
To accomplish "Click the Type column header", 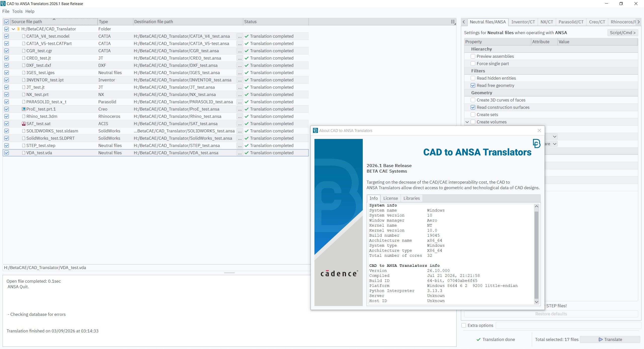I will (x=115, y=22).
